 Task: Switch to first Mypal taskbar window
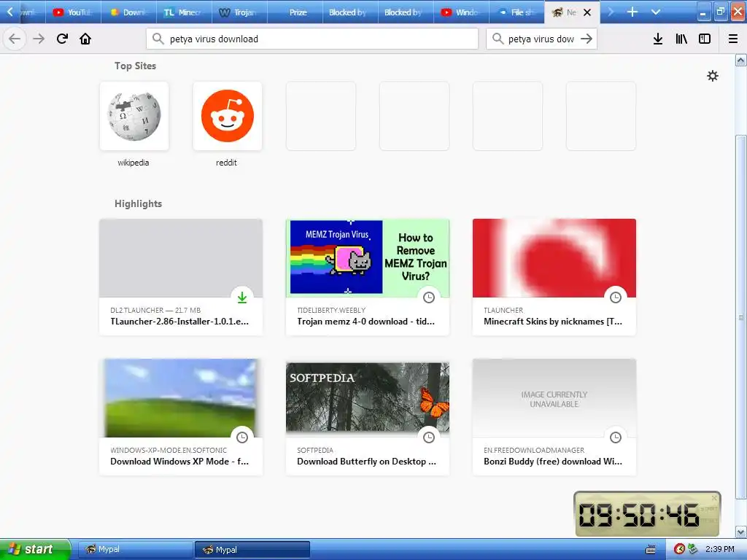point(135,550)
